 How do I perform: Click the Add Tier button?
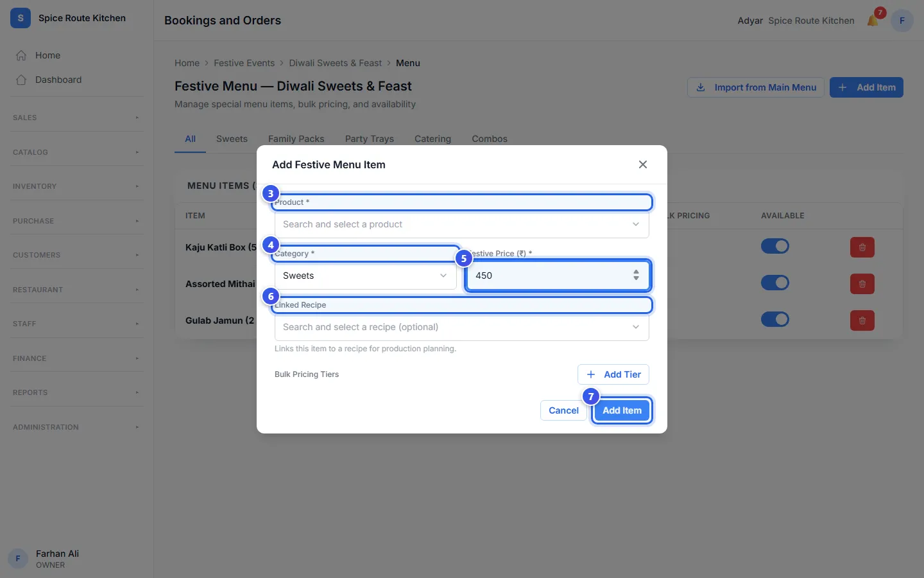pos(613,374)
